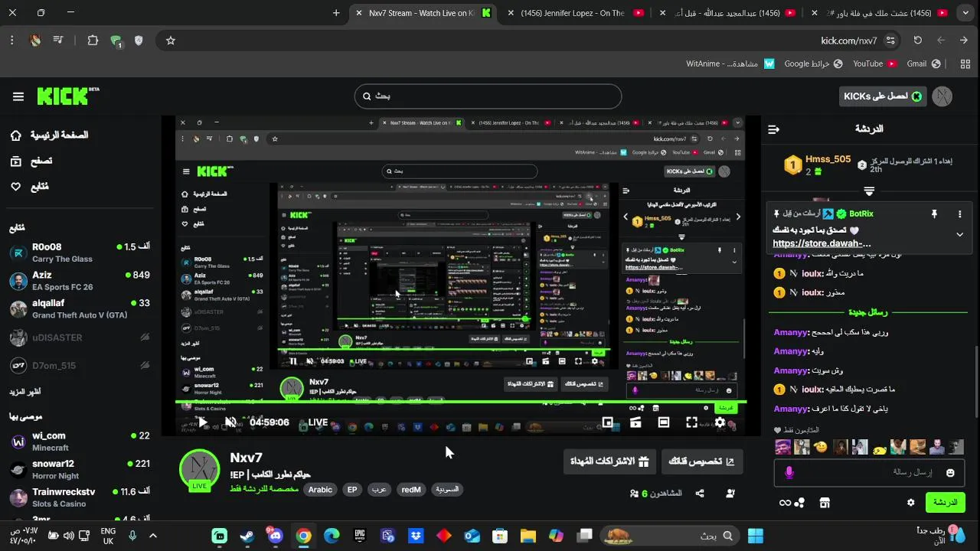
Task: Click the Kick search field (بحث)
Action: (488, 96)
